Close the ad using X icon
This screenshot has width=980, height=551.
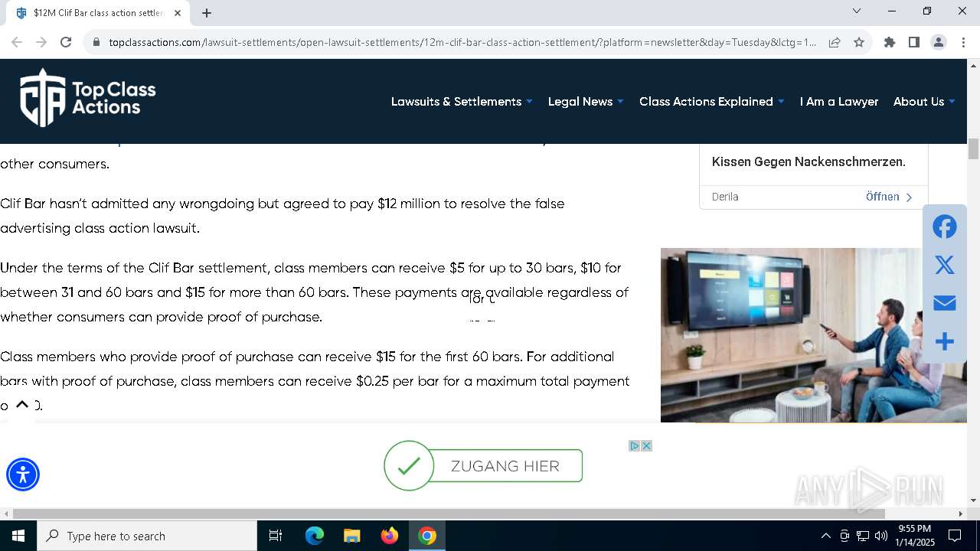pyautogui.click(x=646, y=445)
